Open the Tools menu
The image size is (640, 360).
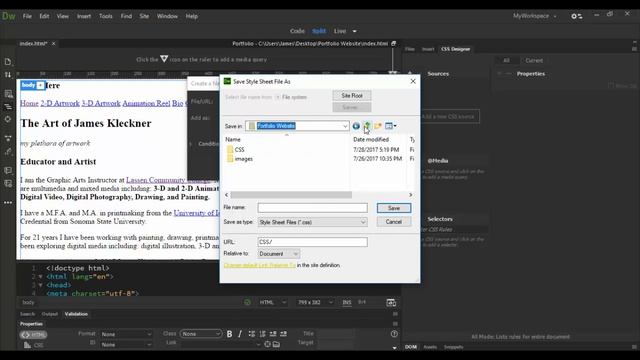[x=106, y=16]
